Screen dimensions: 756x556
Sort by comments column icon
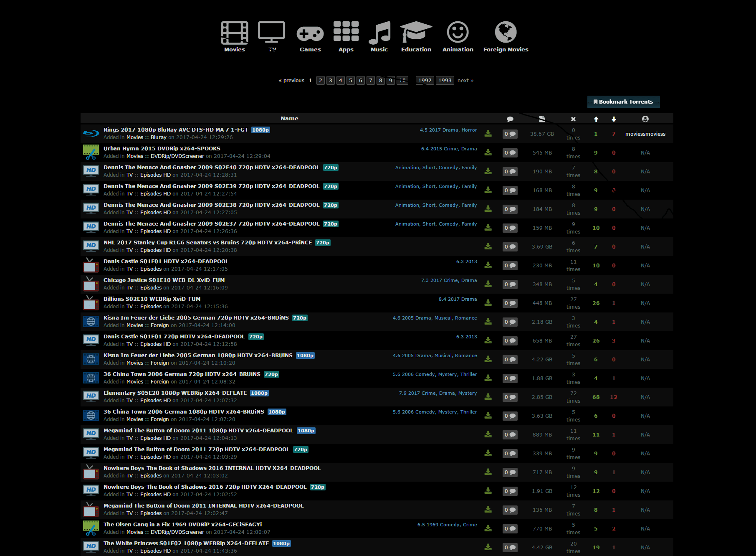tap(510, 119)
